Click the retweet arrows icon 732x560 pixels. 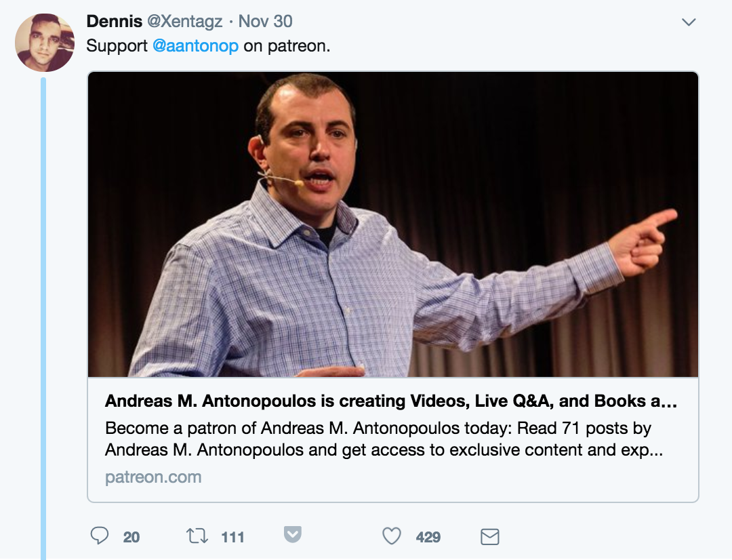pos(197,536)
